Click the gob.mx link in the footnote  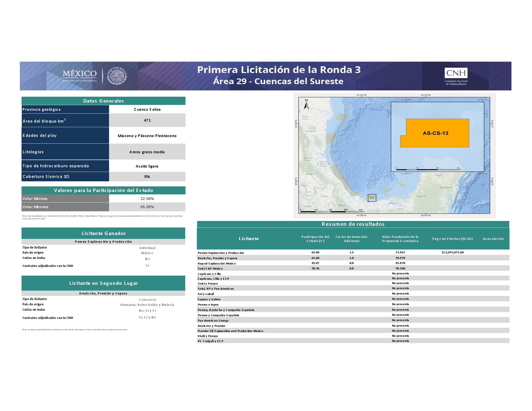point(103,217)
